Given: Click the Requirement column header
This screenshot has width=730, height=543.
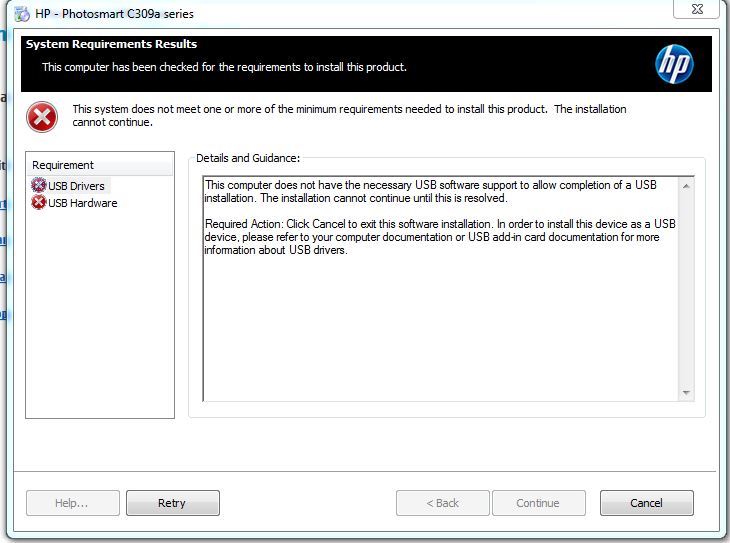Looking at the screenshot, I should 100,165.
